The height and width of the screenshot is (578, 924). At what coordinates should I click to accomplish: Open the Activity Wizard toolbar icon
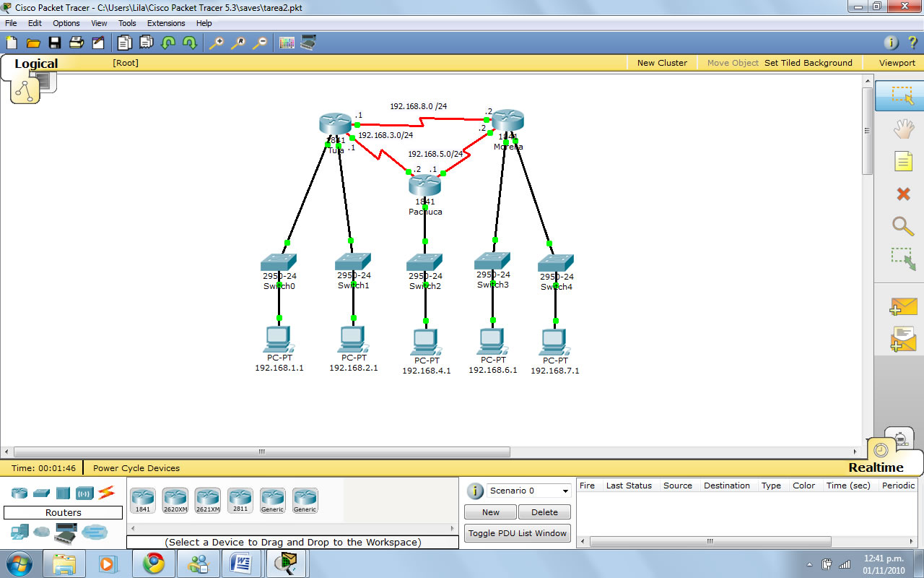[98, 43]
